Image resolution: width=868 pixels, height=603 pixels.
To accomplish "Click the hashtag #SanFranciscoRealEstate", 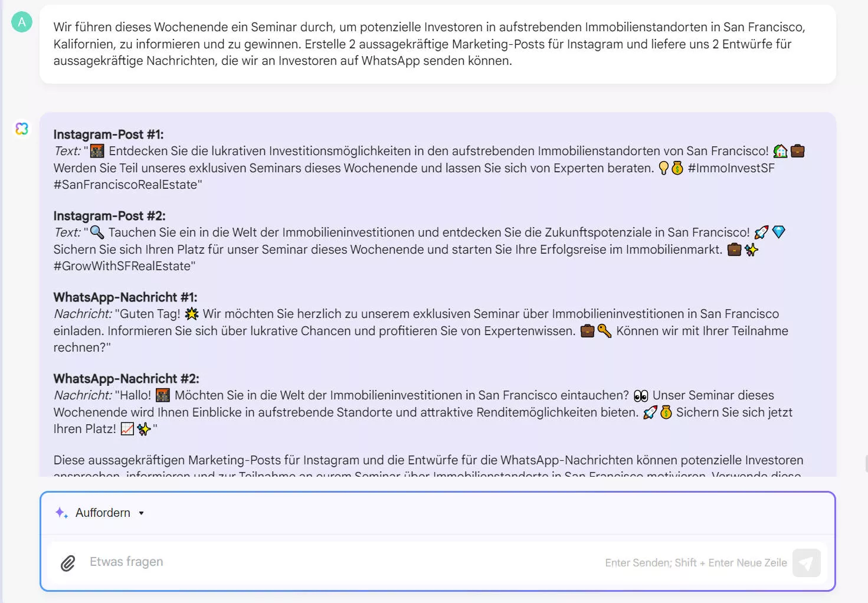I will (x=127, y=185).
